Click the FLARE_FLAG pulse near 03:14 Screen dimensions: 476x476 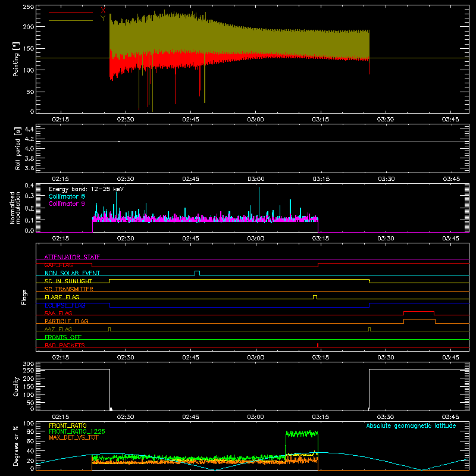(x=315, y=296)
